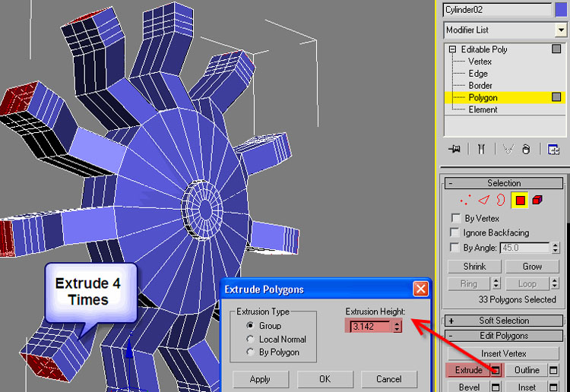Collapse the Editable Poly tree
Image resolution: width=570 pixels, height=392 pixels.
click(453, 49)
